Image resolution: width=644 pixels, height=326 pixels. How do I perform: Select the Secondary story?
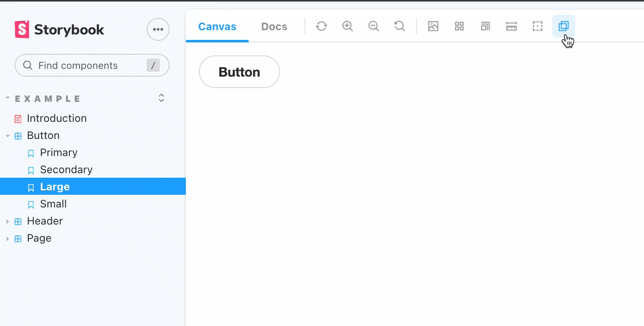click(93, 170)
